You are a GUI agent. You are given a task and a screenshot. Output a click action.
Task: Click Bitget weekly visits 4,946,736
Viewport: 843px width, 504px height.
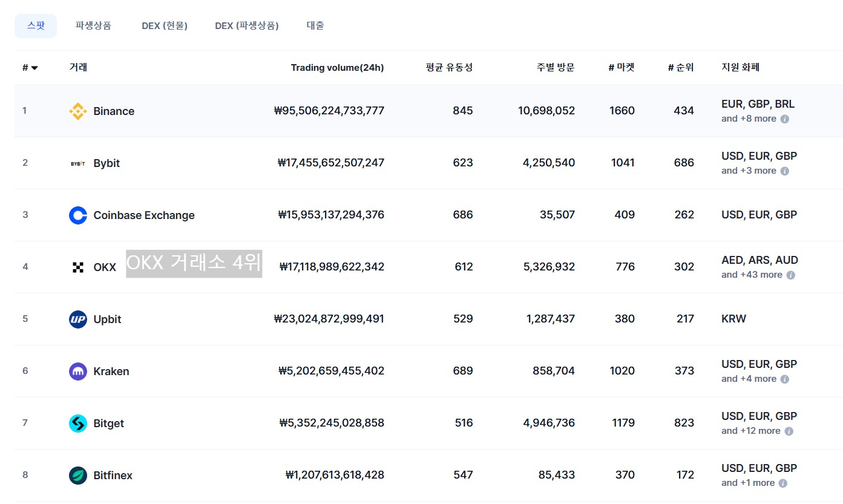click(549, 423)
